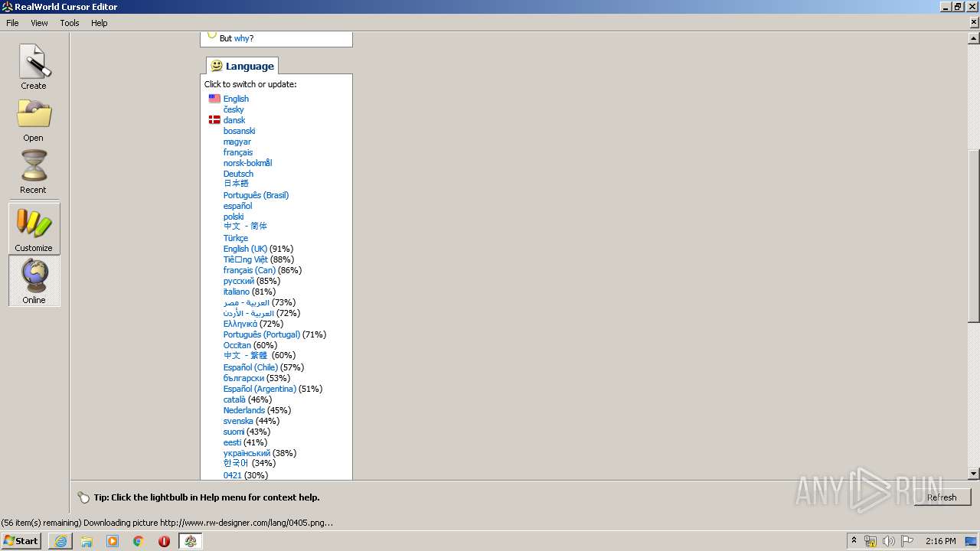Click the Action Center flag icon
This screenshot has width=980, height=551.
tap(907, 541)
